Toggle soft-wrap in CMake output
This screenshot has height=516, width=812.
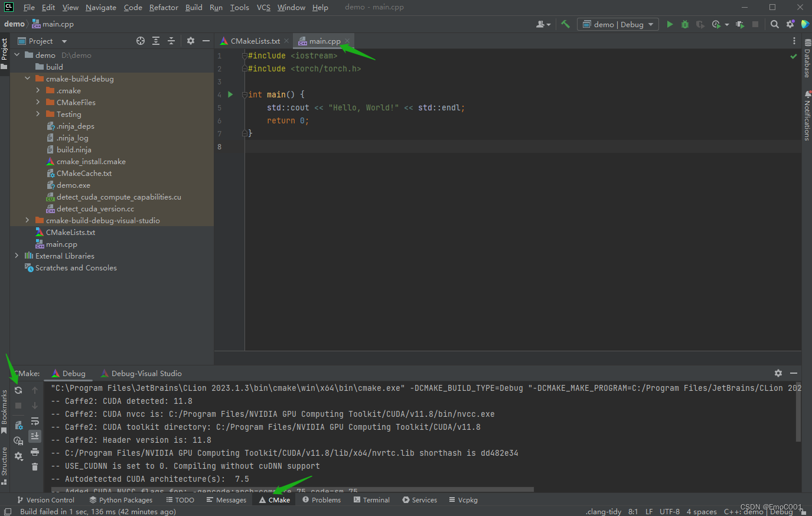click(35, 421)
